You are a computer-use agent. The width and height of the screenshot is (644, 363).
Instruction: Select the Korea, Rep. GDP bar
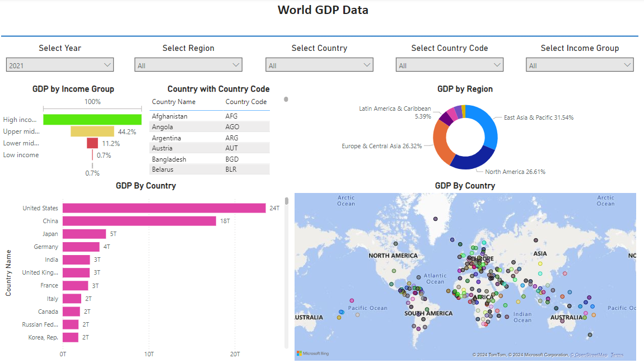71,337
